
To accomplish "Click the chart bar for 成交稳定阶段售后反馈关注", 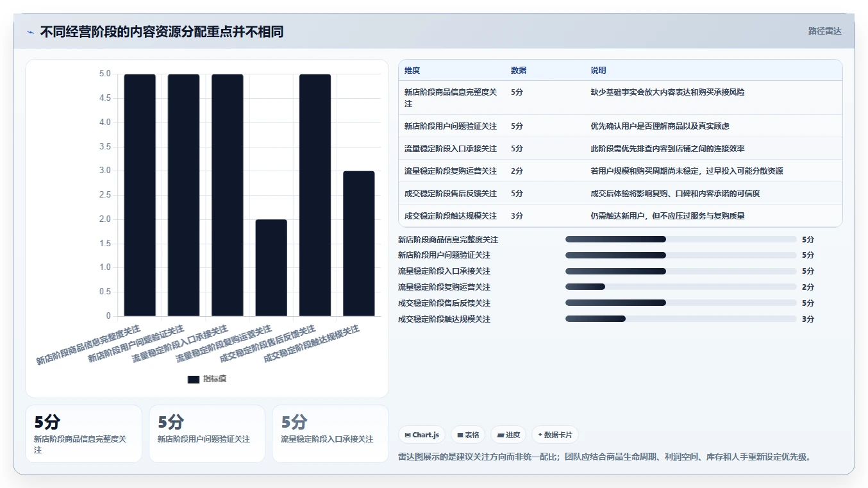I will click(315, 195).
